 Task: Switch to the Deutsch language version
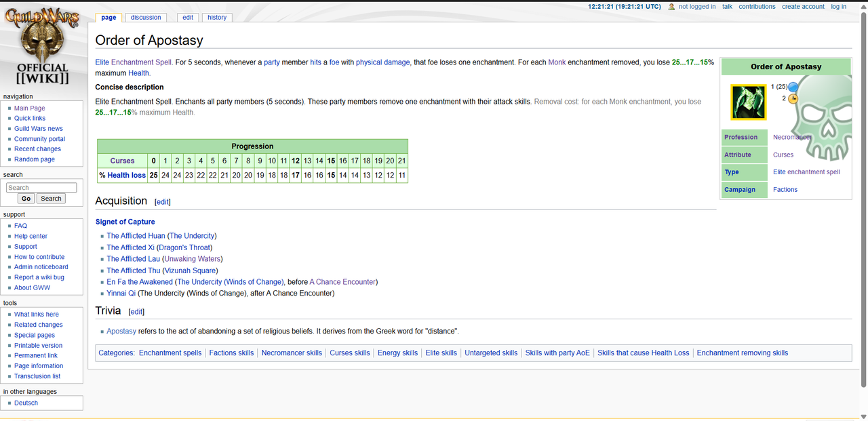[26, 403]
